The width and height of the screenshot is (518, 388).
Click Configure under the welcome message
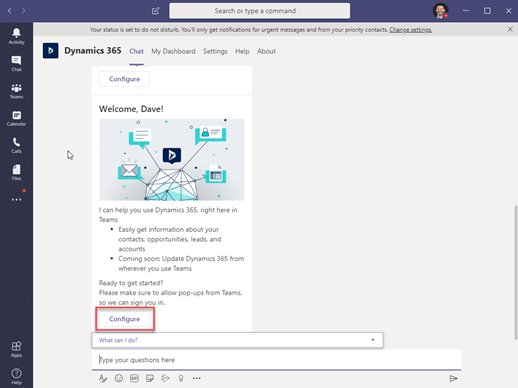pos(125,319)
